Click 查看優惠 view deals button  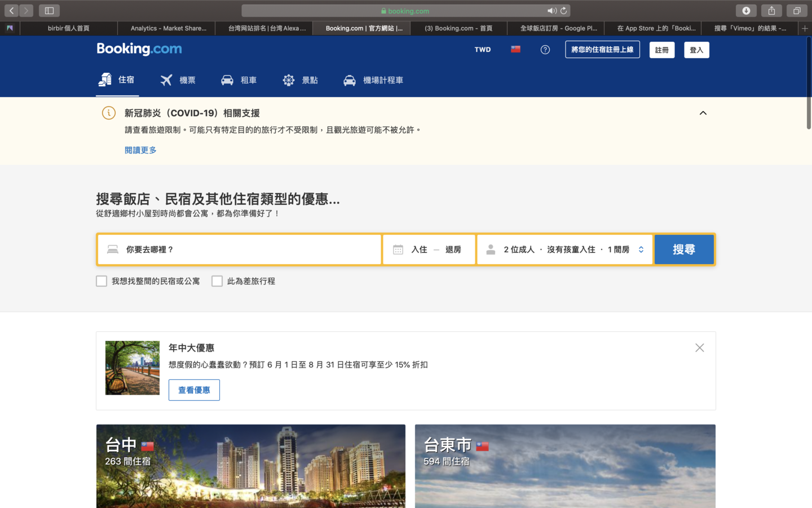coord(194,390)
